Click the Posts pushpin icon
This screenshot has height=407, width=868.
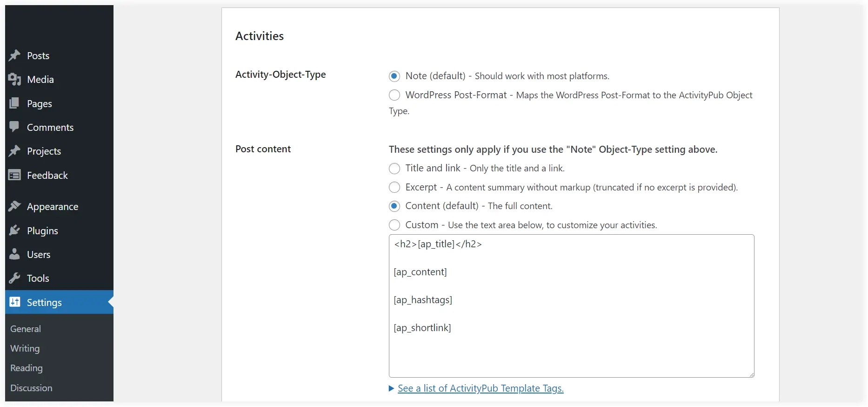[14, 55]
